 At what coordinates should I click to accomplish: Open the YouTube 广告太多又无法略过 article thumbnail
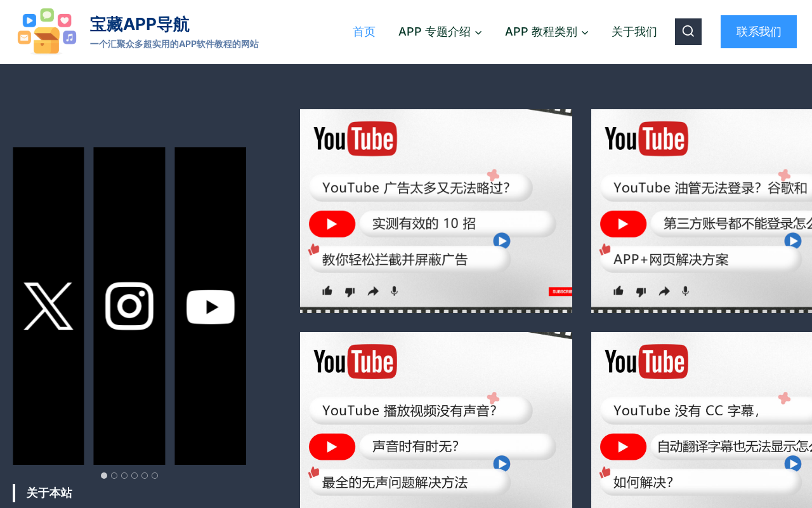[436, 211]
